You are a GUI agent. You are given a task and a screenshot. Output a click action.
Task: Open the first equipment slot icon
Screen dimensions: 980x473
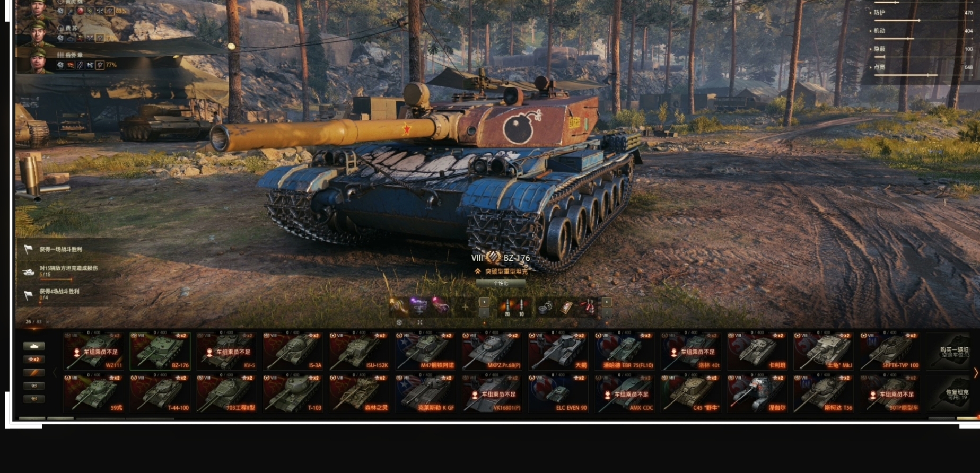click(x=397, y=306)
